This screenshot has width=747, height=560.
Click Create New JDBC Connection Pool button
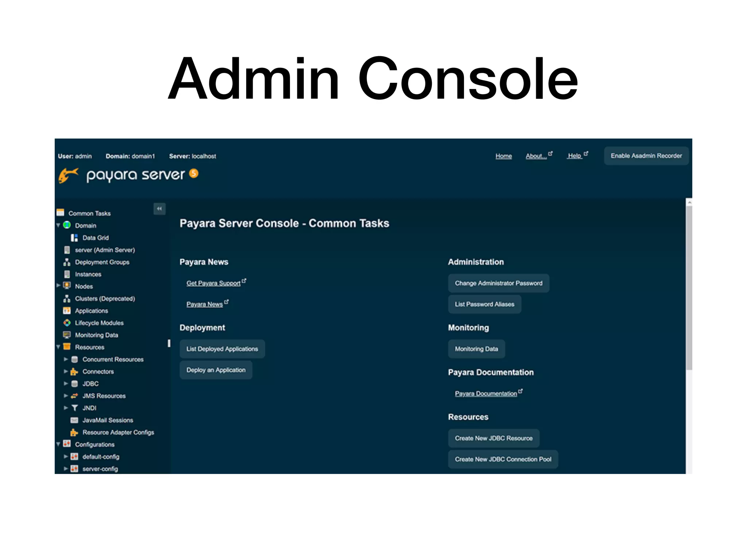coord(503,459)
